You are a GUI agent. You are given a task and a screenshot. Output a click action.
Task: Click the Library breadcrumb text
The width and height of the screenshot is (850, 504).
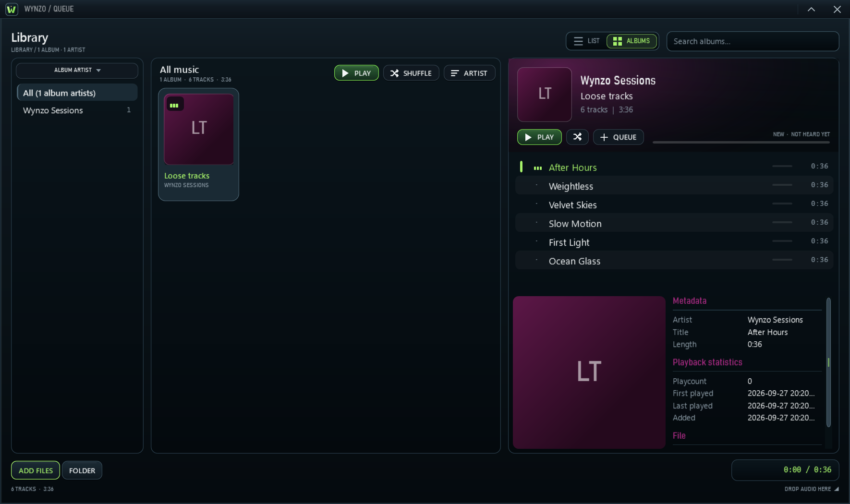tap(48, 50)
